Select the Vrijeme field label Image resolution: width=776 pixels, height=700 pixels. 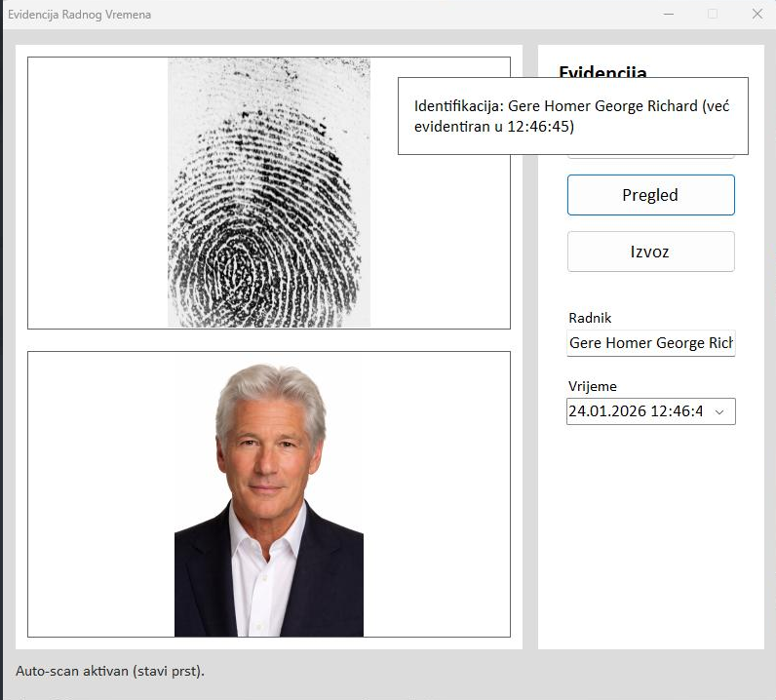[x=592, y=386]
